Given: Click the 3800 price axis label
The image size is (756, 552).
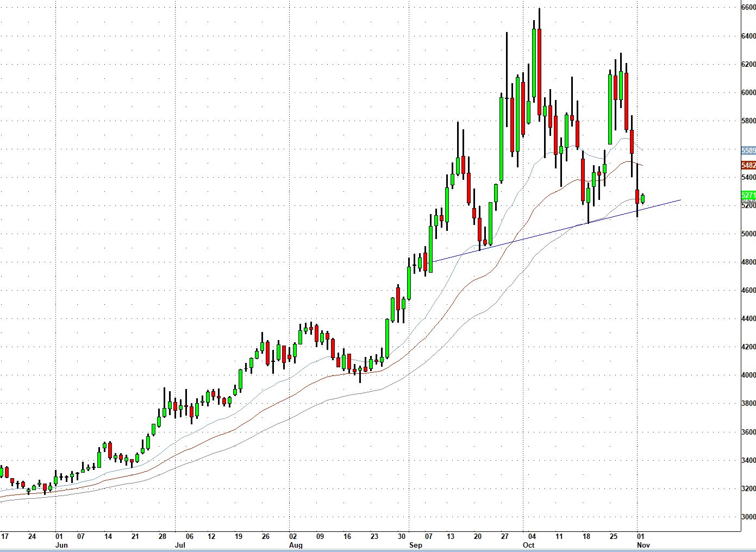Looking at the screenshot, I should [x=748, y=403].
